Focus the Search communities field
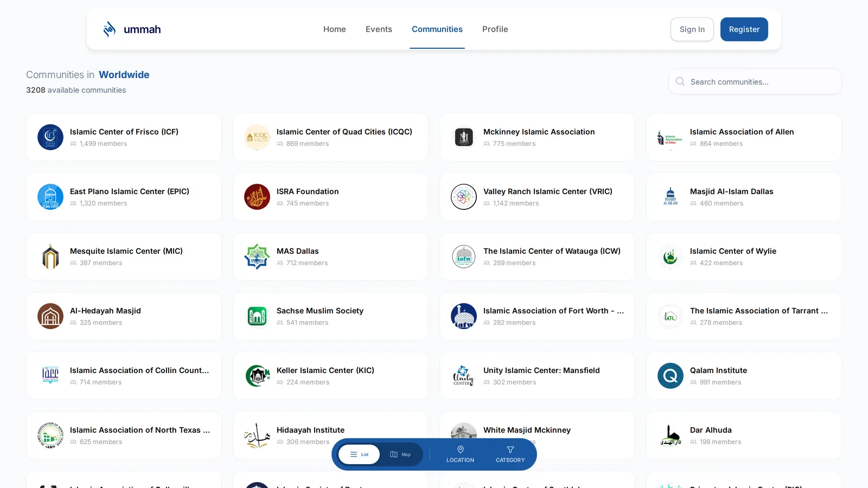Viewport: 868px width, 488px height. point(755,81)
